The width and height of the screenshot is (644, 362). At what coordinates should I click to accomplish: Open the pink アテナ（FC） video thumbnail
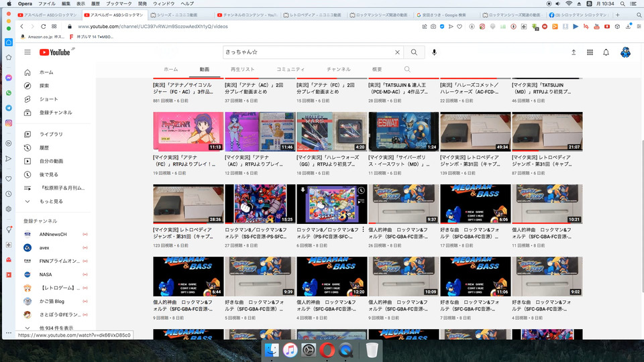(188, 131)
